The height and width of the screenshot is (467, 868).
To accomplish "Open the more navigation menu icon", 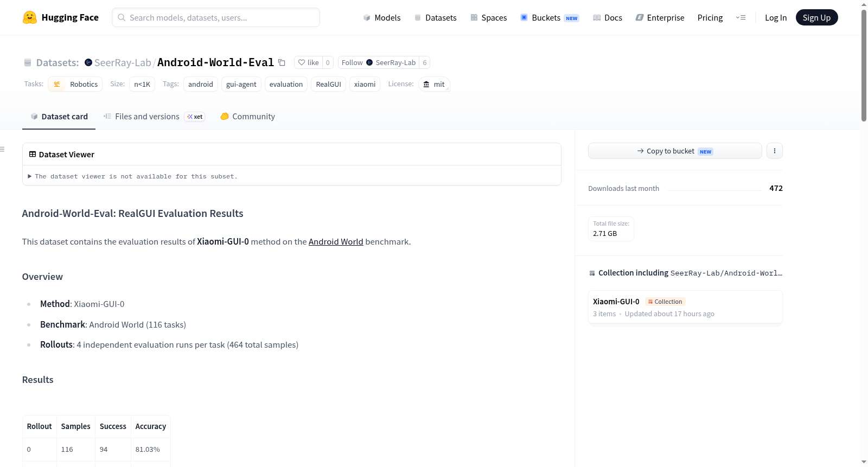I will 741,17.
